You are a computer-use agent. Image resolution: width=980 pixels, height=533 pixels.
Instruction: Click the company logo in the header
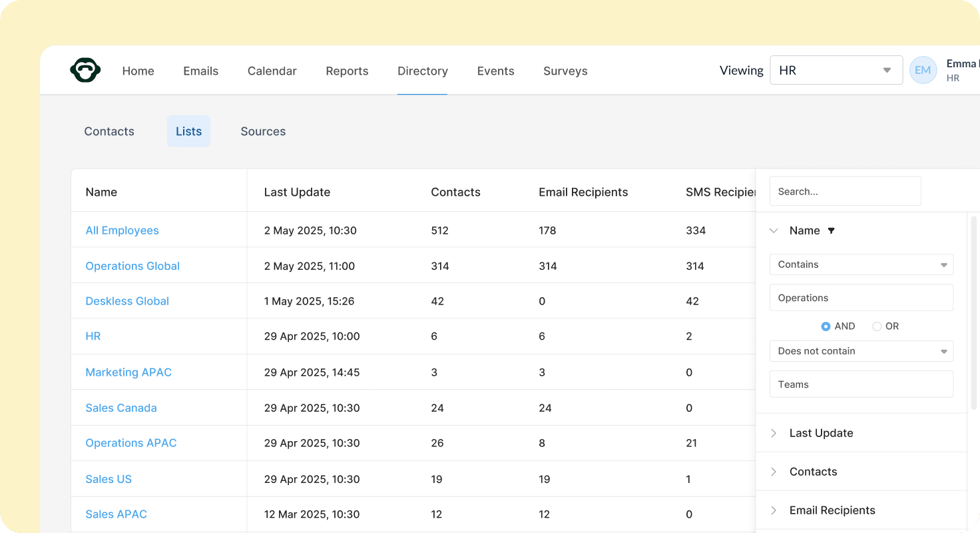pos(85,69)
